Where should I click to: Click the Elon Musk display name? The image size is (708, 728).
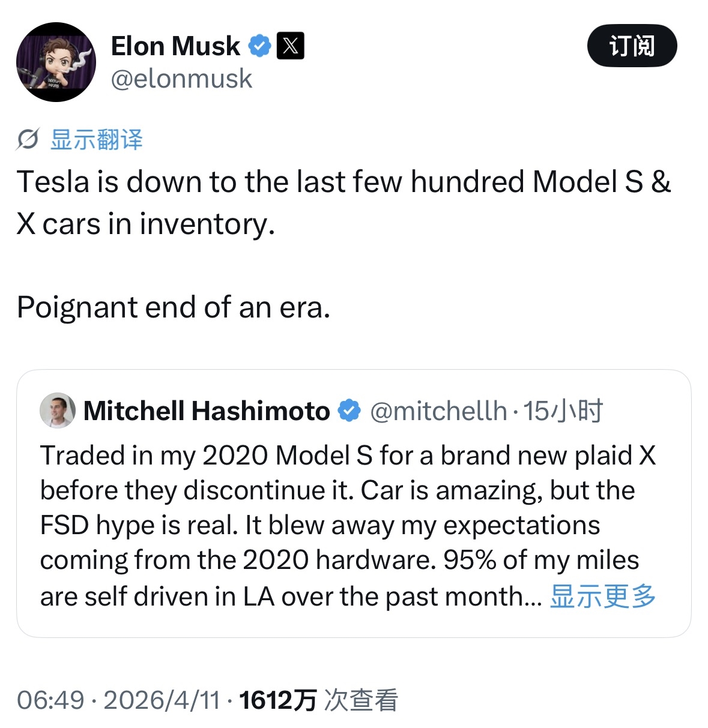click(175, 46)
